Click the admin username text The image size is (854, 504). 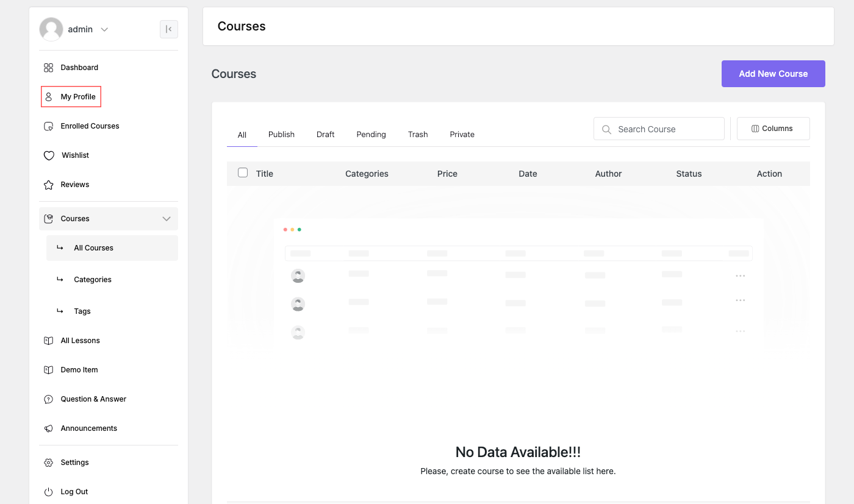point(81,29)
